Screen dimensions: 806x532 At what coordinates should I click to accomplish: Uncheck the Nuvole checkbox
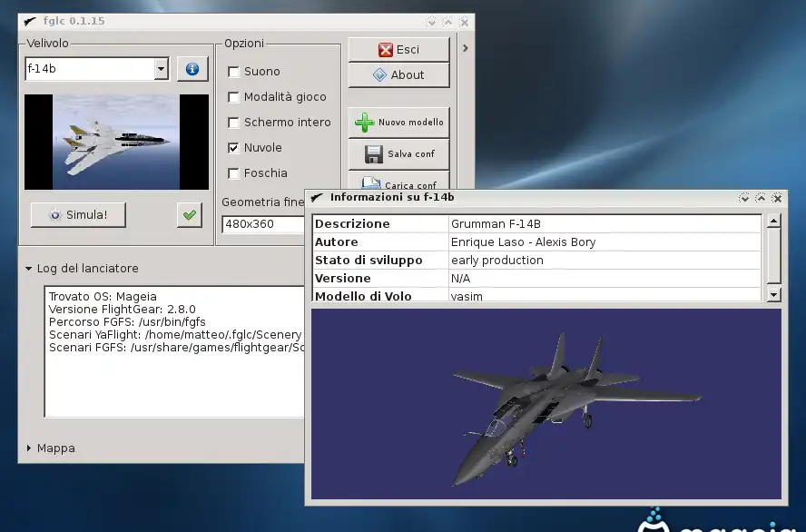pyautogui.click(x=233, y=148)
